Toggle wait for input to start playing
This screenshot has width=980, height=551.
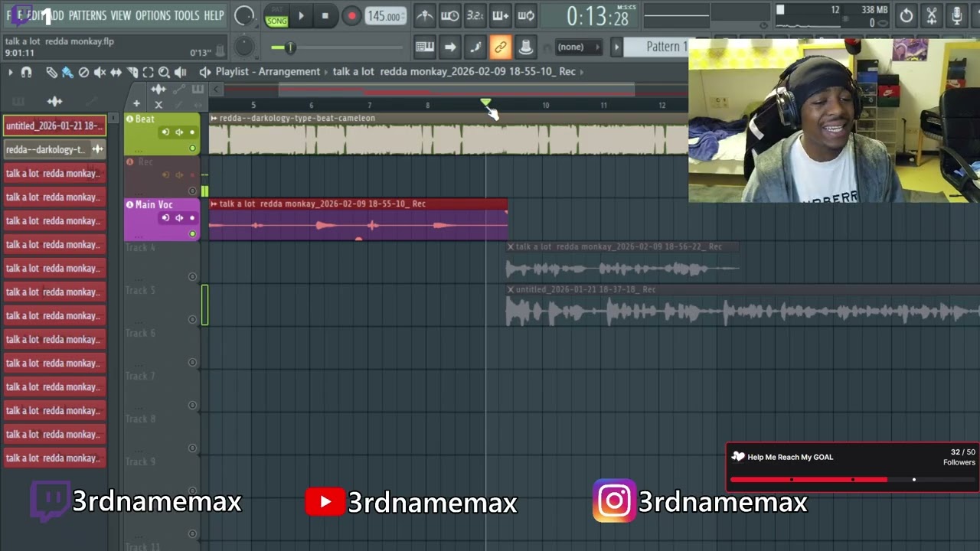pos(450,15)
